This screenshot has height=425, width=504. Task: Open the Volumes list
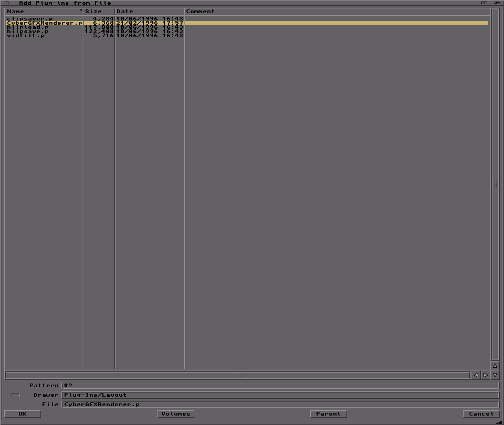(x=175, y=413)
